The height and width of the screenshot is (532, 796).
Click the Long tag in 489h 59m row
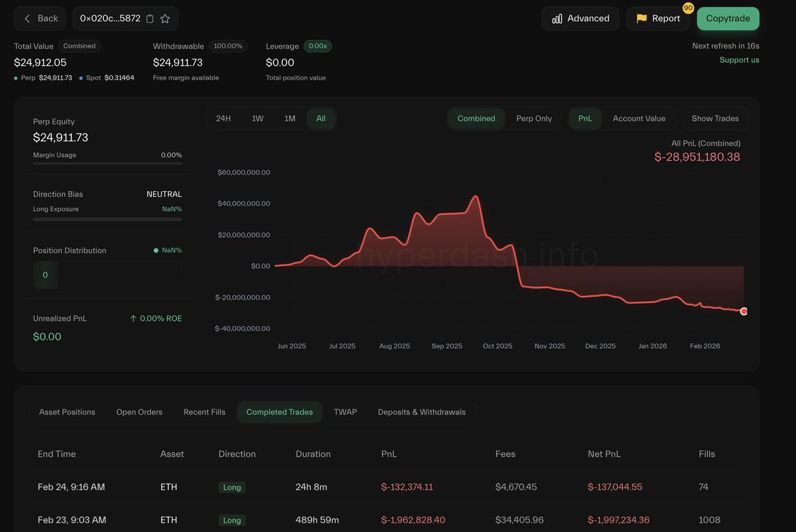point(232,521)
